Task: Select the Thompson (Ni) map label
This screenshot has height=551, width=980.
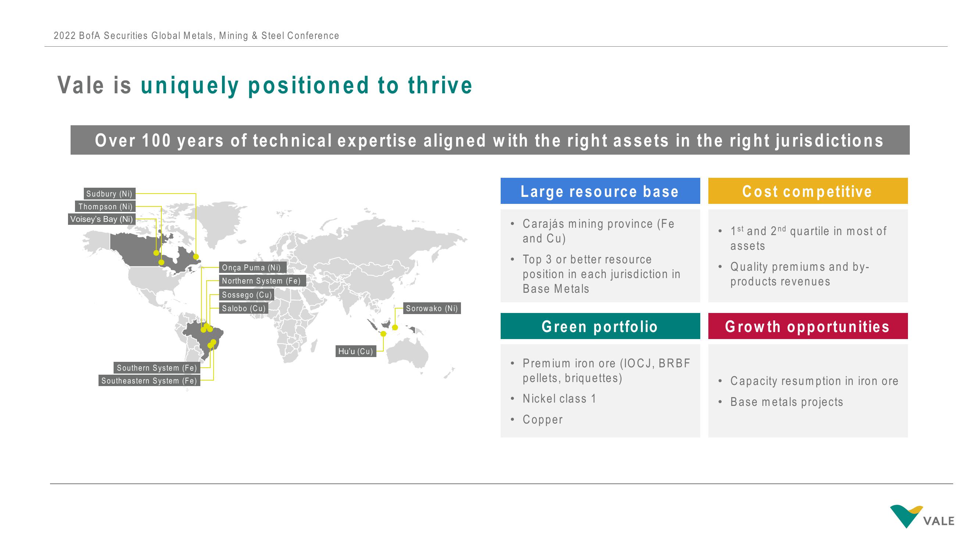Action: click(x=105, y=206)
